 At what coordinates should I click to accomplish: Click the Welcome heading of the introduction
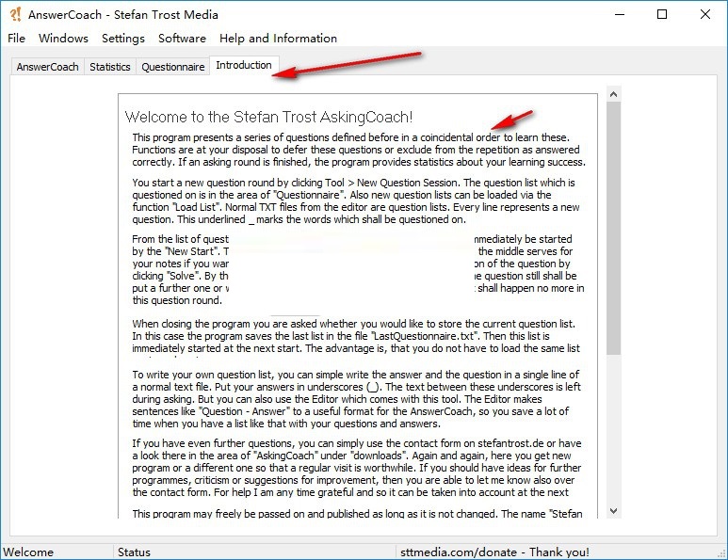(x=268, y=117)
